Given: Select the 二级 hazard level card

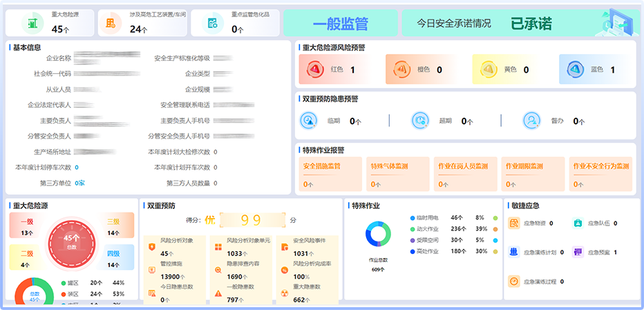Looking at the screenshot, I should (28, 257).
